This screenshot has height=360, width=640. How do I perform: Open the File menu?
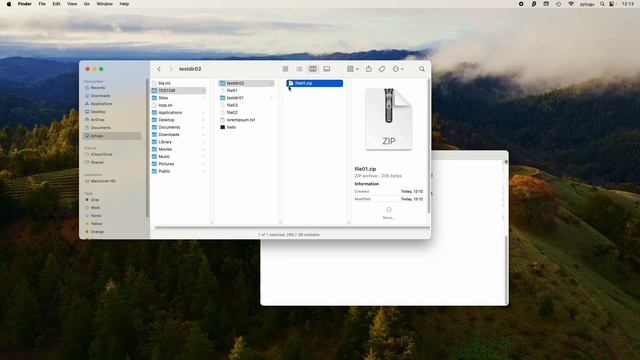[42, 4]
